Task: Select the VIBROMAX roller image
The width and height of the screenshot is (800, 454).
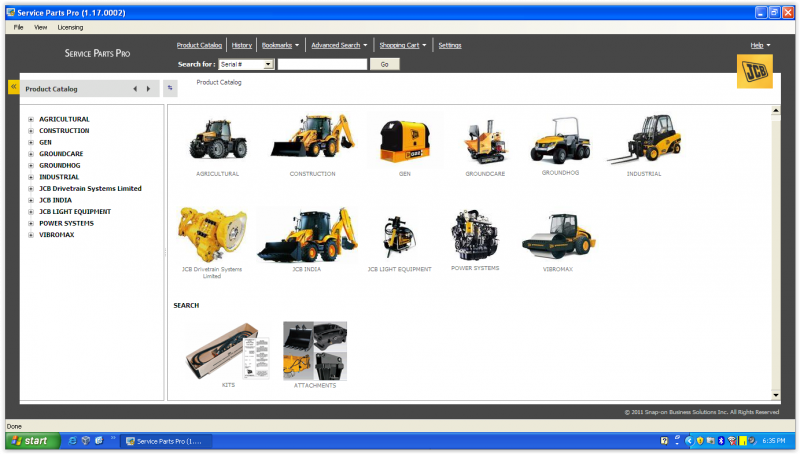Action: 558,236
